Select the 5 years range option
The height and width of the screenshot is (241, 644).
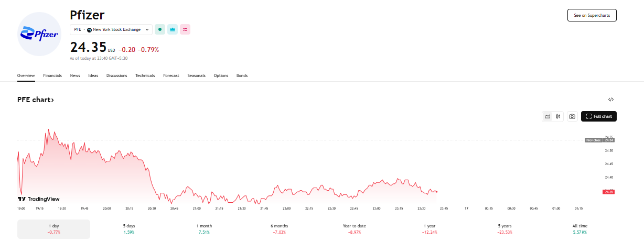tap(505, 229)
